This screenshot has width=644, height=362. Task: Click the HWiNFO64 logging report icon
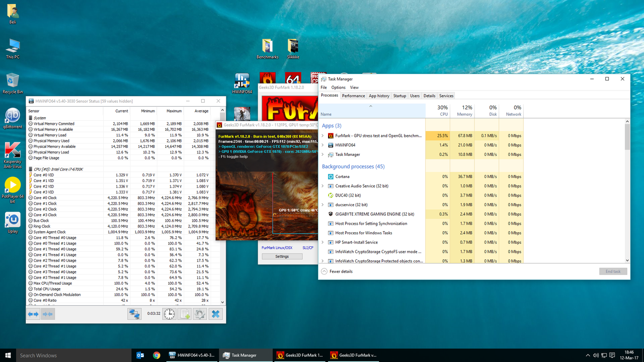pos(184,314)
